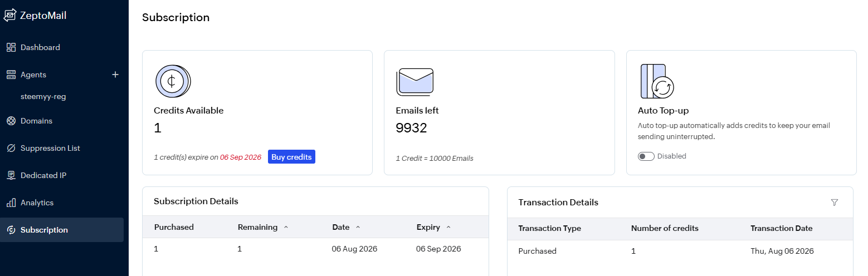Select the Purchased transaction row
Viewport: 868px width, 276px height.
click(x=680, y=251)
